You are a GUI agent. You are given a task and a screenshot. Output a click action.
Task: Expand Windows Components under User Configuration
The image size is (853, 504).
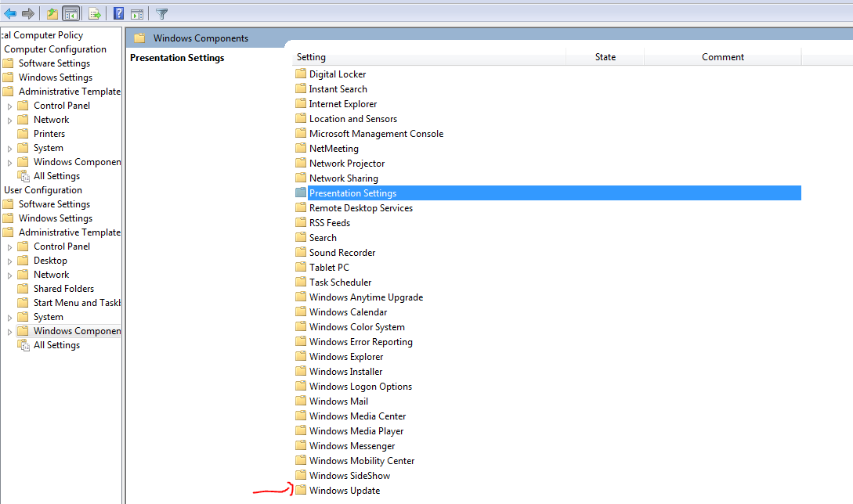click(x=9, y=332)
